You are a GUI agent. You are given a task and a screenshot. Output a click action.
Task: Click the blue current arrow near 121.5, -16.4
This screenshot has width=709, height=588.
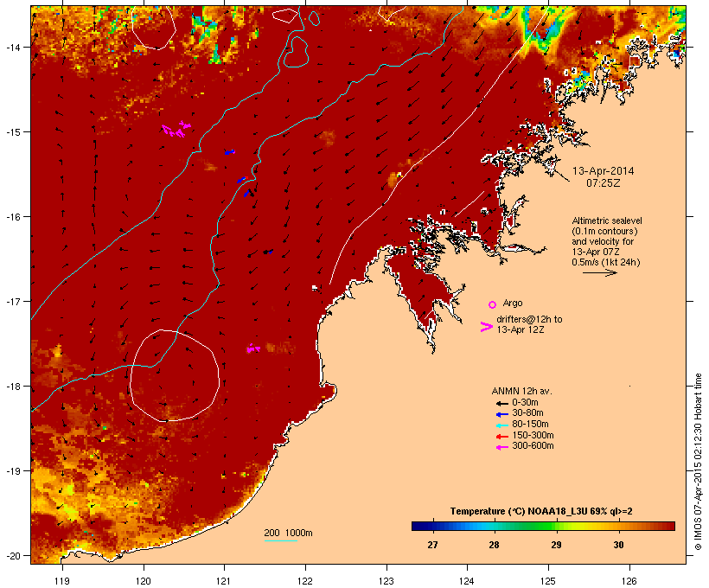(268, 252)
